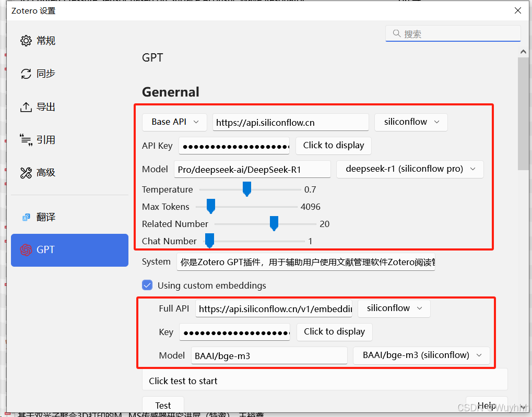Click the Chat Number slider handle
Viewport: 532px width, 417px height.
click(x=210, y=241)
